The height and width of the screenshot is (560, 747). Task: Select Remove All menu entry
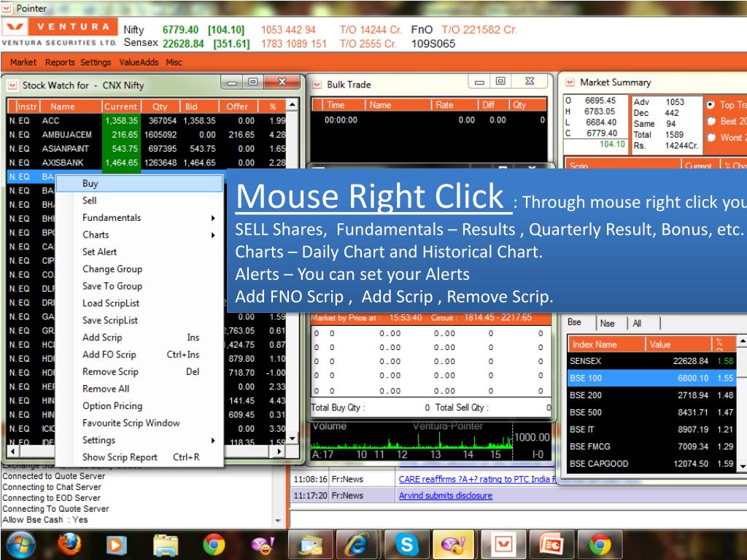click(x=139, y=389)
